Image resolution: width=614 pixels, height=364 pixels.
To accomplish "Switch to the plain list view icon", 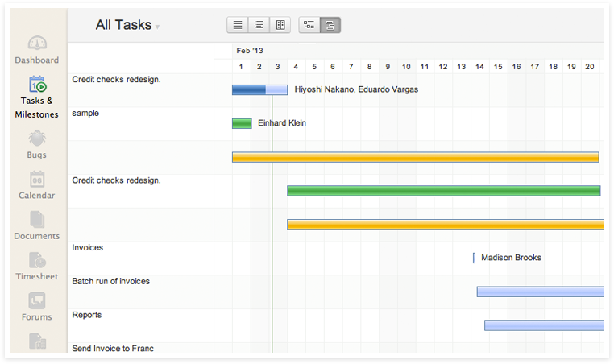I will pos(238,25).
